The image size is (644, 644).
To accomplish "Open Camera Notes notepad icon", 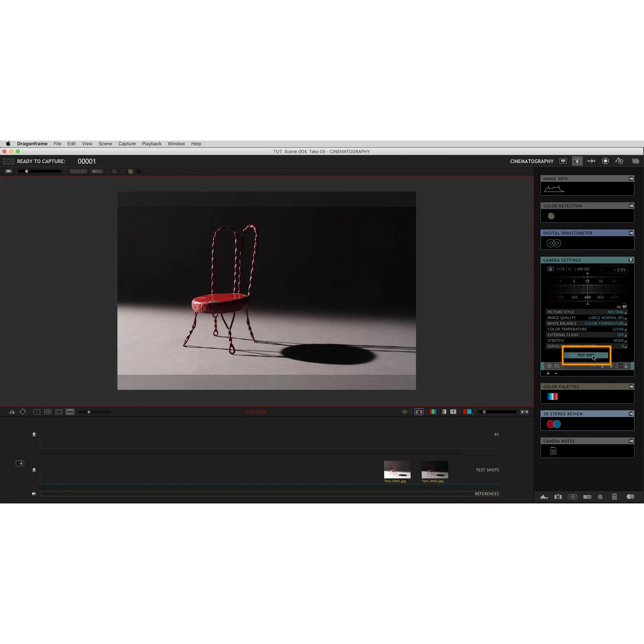I will [553, 451].
